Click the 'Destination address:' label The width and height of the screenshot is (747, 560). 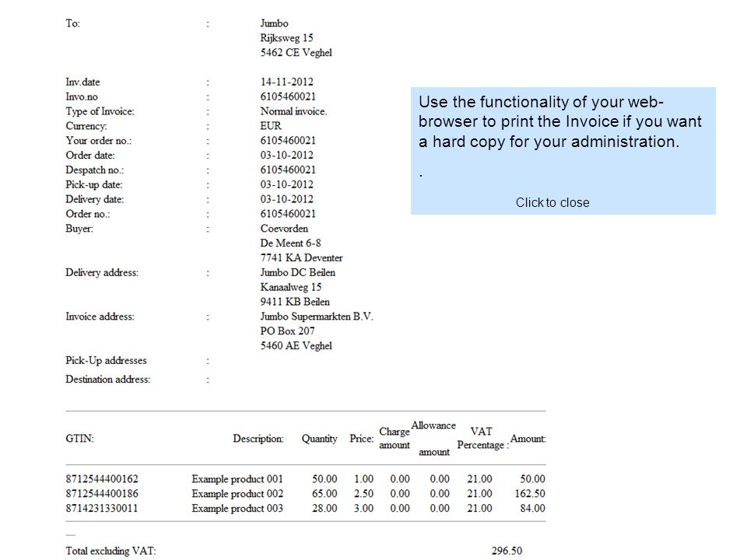coord(107,380)
